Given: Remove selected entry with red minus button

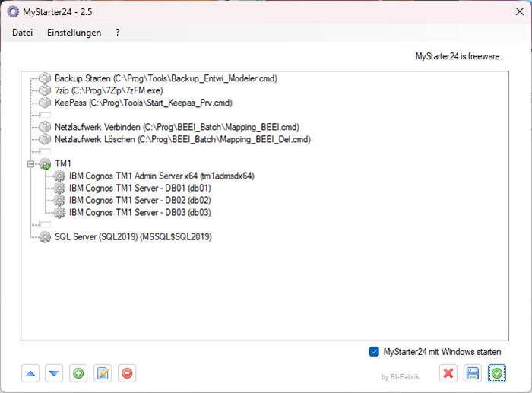Looking at the screenshot, I should click(127, 373).
